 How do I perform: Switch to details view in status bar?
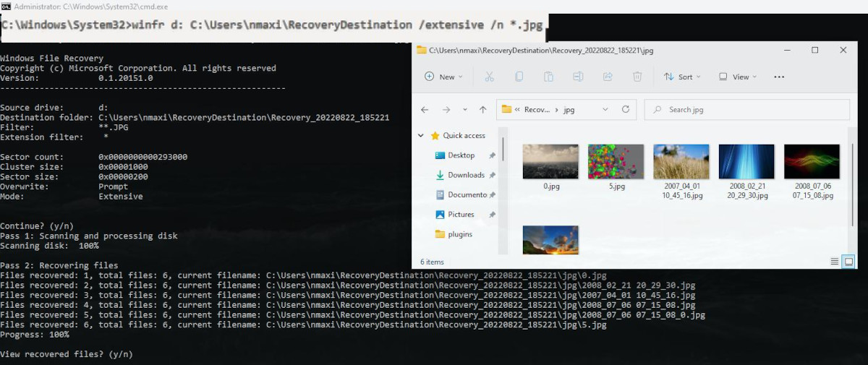[x=835, y=261]
